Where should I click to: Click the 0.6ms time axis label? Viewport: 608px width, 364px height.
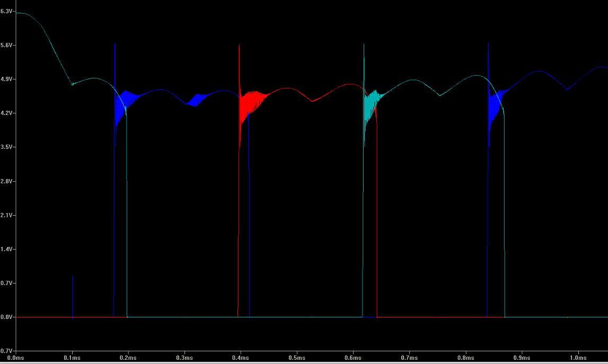click(353, 358)
